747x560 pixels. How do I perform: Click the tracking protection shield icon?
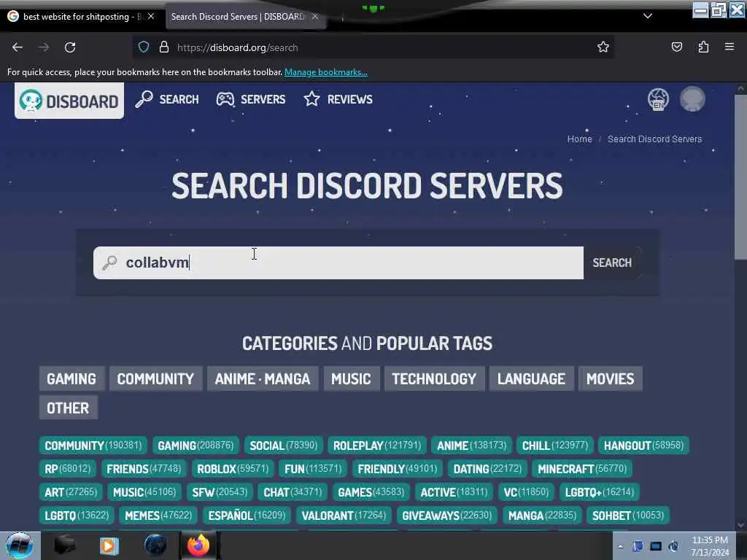[x=144, y=47]
